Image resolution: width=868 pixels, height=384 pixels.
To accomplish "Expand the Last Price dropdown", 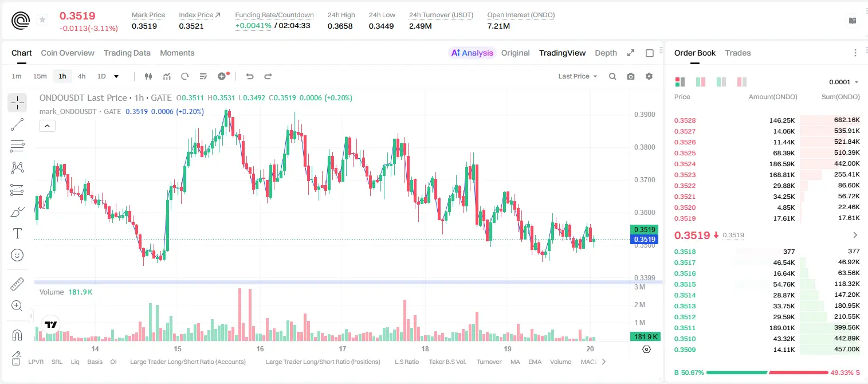I will coord(578,76).
